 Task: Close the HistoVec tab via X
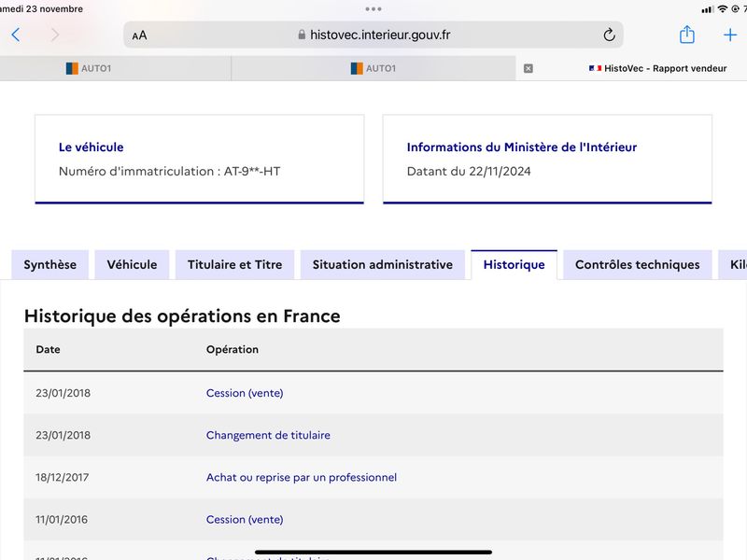click(528, 68)
